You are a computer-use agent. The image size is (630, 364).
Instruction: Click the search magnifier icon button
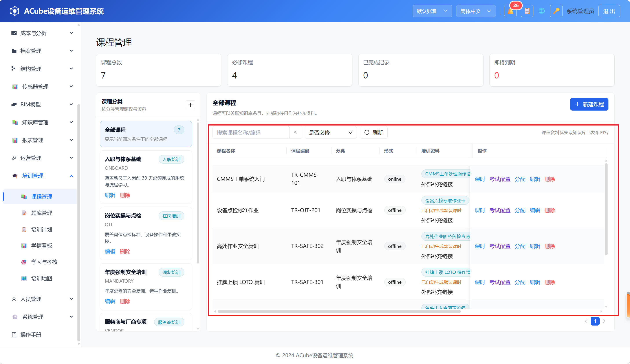click(x=295, y=132)
